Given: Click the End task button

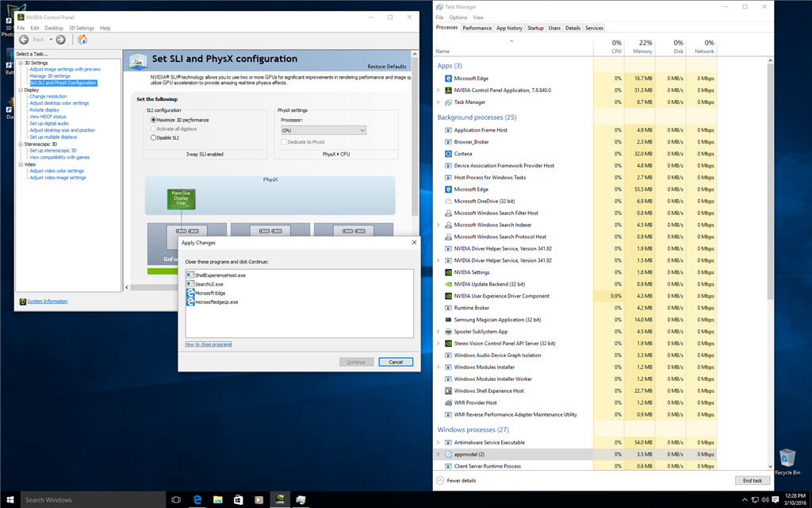Looking at the screenshot, I should pos(753,480).
